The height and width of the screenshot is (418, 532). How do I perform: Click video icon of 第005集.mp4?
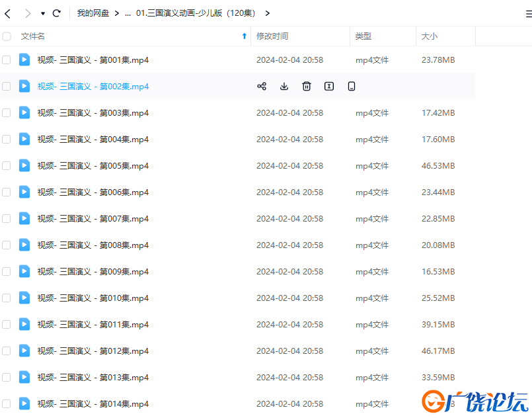(24, 166)
